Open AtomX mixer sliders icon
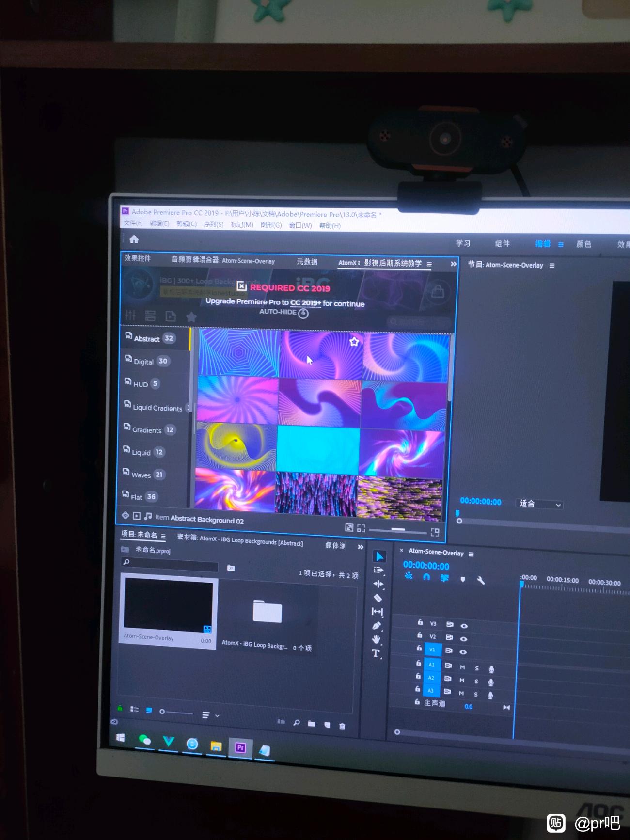 pos(130,315)
